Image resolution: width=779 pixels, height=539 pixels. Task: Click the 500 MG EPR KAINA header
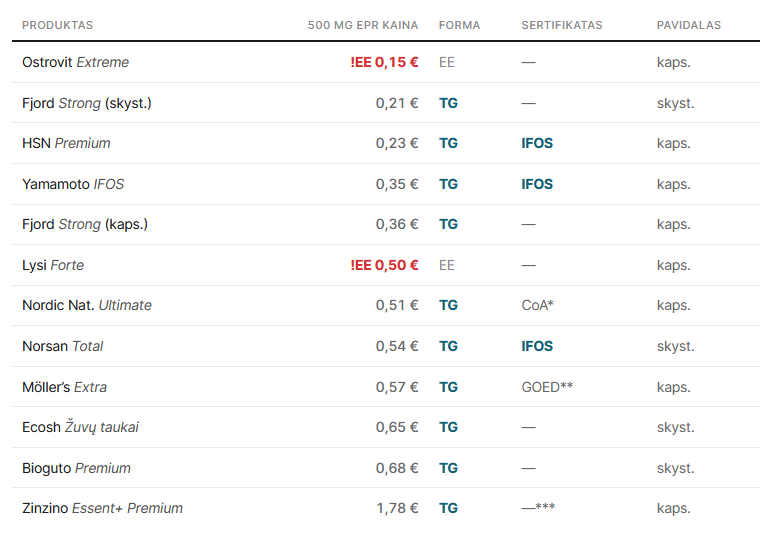[x=363, y=25]
